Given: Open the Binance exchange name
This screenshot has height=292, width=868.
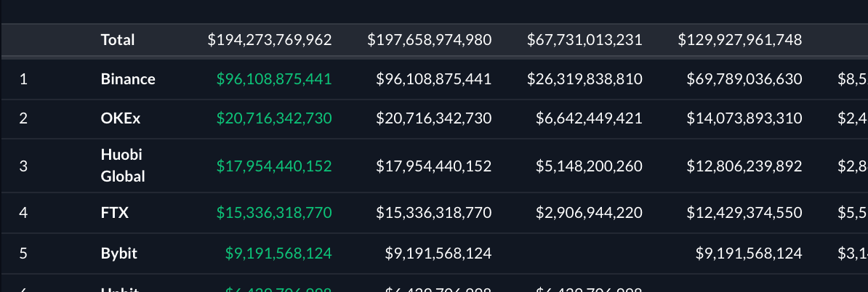Looking at the screenshot, I should click(128, 79).
